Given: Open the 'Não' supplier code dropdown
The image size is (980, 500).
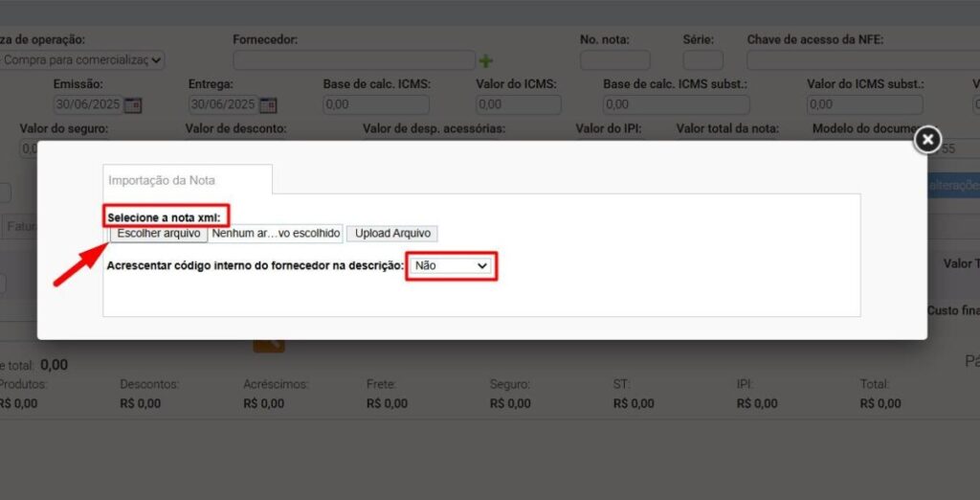Looking at the screenshot, I should (x=452, y=265).
